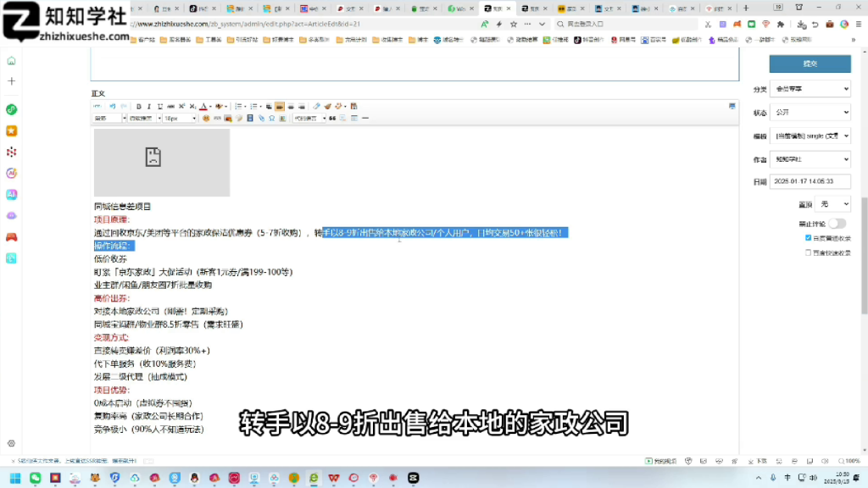Image resolution: width=868 pixels, height=488 pixels.
Task: Apply italic formatting
Action: click(148, 105)
